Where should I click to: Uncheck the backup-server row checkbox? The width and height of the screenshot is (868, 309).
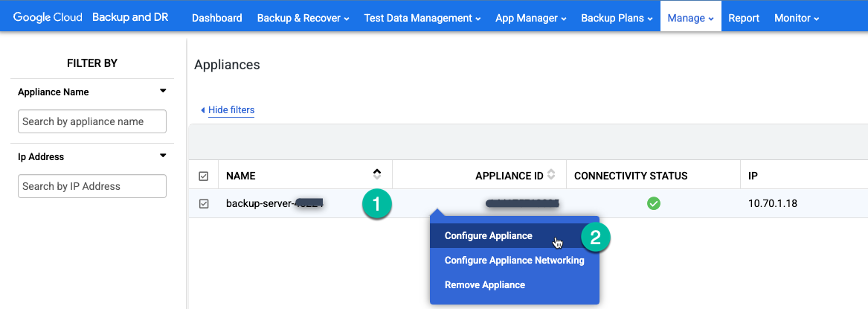(204, 203)
